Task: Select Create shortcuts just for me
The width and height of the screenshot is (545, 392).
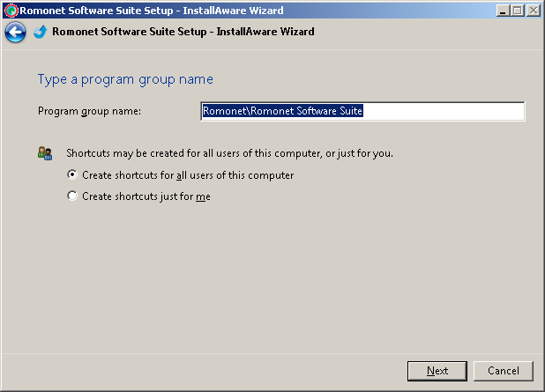Action: point(138,196)
